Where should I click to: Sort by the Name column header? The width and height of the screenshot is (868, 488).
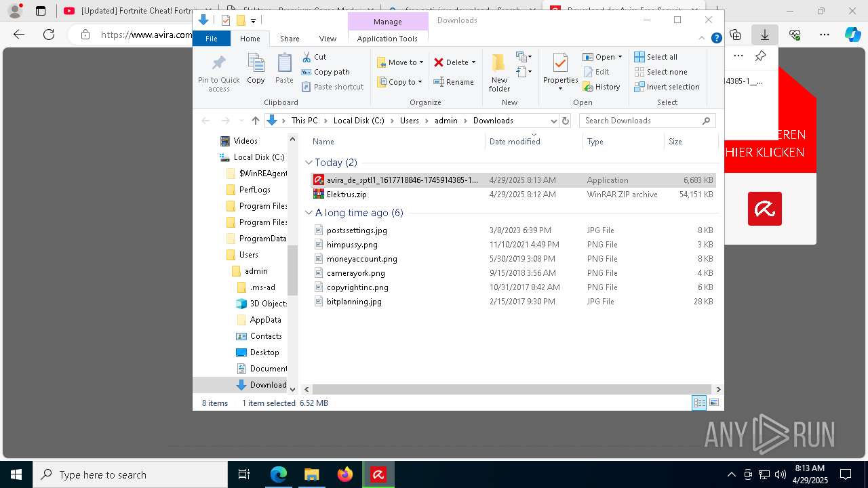(x=397, y=142)
